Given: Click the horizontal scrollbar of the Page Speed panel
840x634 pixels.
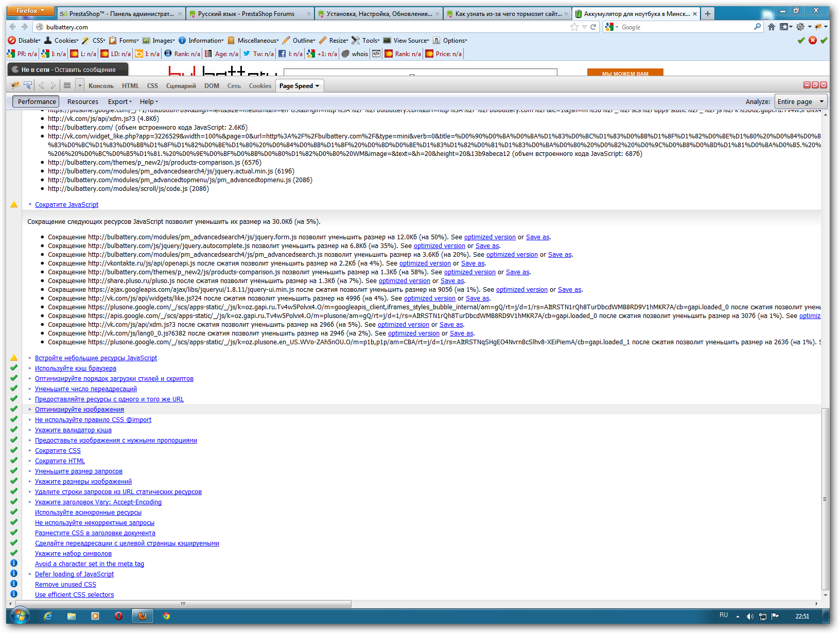Looking at the screenshot, I should (183, 604).
